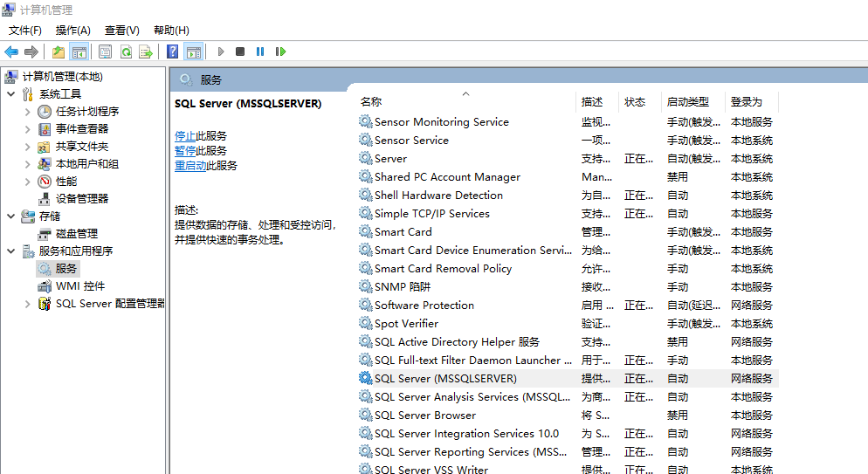Select Simple TCP/IP Services row
This screenshot has width=868, height=474.
click(568, 213)
